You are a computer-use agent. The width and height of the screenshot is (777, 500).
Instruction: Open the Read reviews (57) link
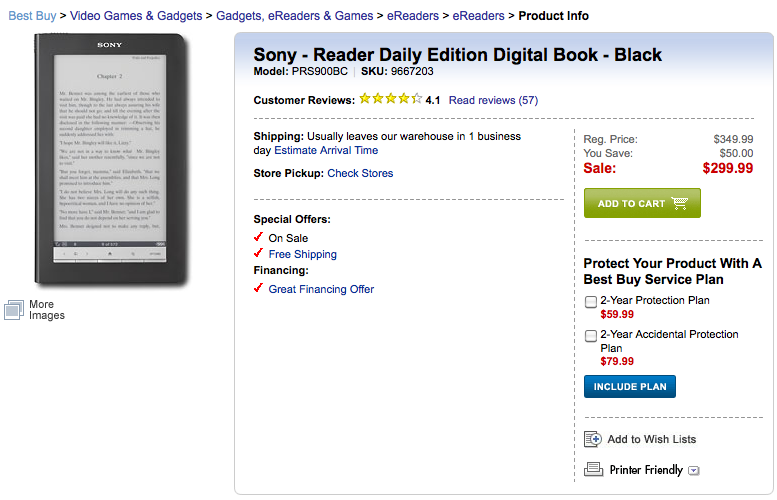pyautogui.click(x=493, y=100)
